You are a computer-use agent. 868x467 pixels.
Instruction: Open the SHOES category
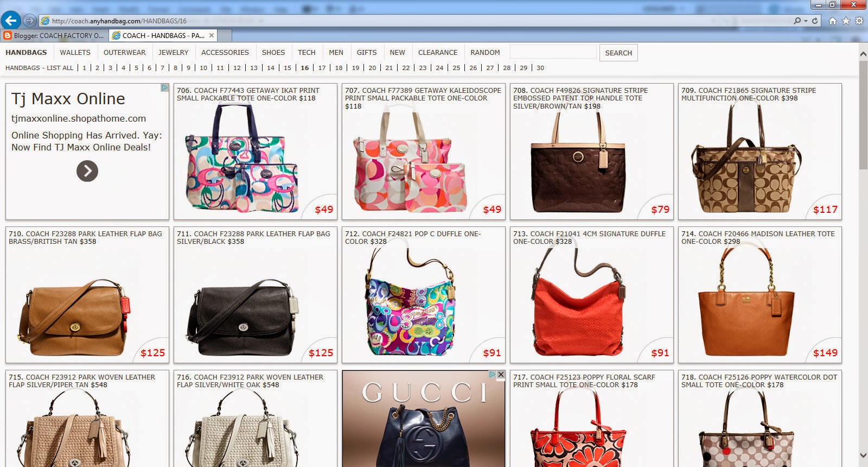point(273,52)
